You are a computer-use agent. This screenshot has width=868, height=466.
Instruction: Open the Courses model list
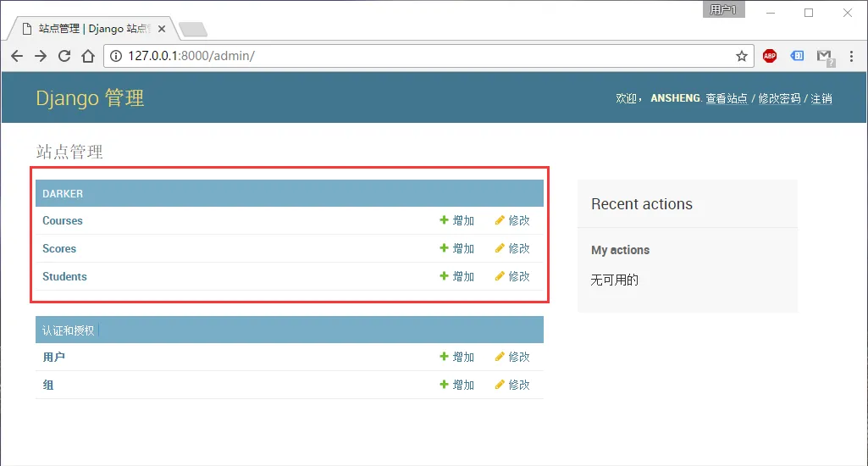click(x=63, y=220)
